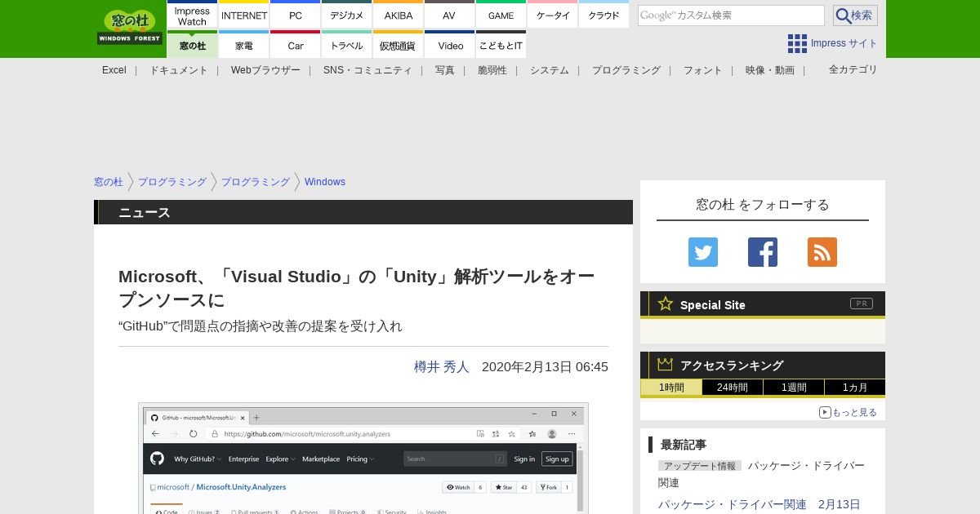Open the デジカメ site tab
This screenshot has width=980, height=514.
tap(347, 15)
